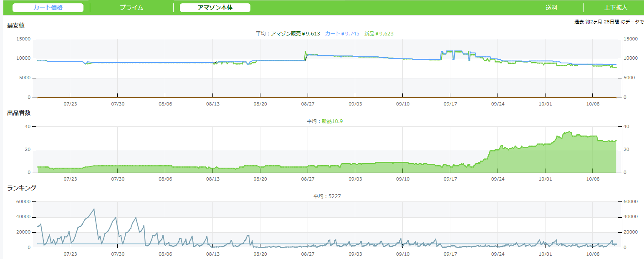Select アマゾン販売 ¥9,613 average legend

click(x=295, y=34)
